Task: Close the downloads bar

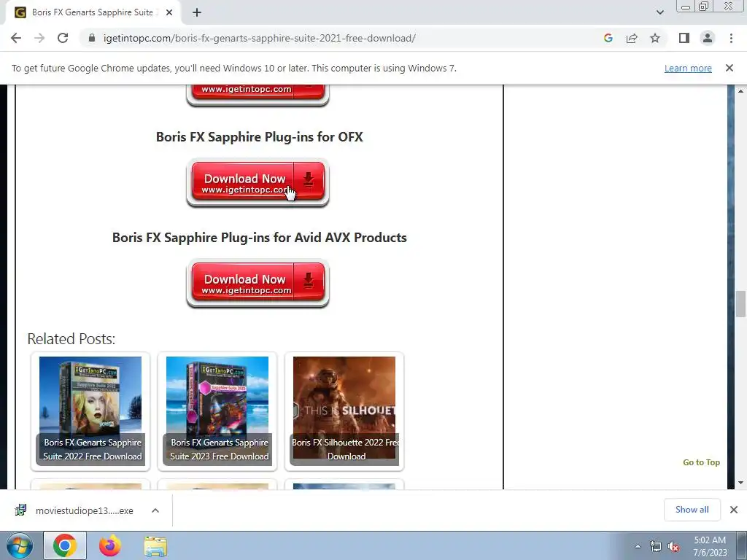Action: click(x=734, y=510)
